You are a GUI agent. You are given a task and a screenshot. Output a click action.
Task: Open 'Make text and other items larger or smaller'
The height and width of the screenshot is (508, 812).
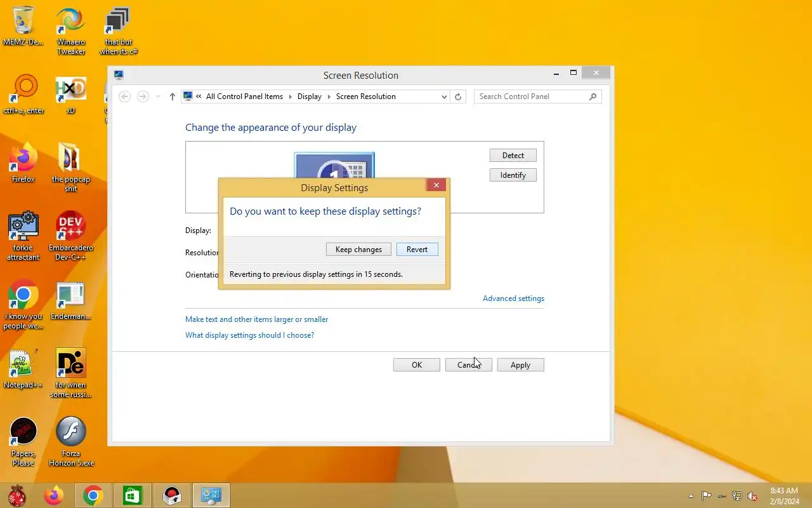[257, 319]
